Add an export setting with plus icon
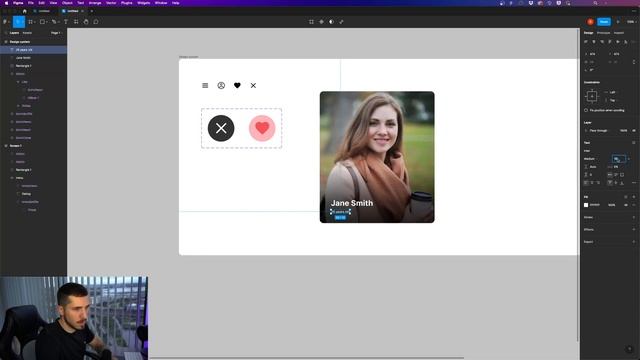The width and height of the screenshot is (640, 360). click(x=633, y=242)
